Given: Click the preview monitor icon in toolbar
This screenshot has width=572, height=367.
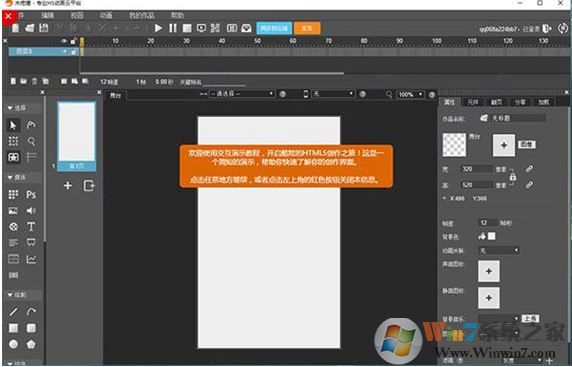Looking at the screenshot, I should tap(201, 28).
